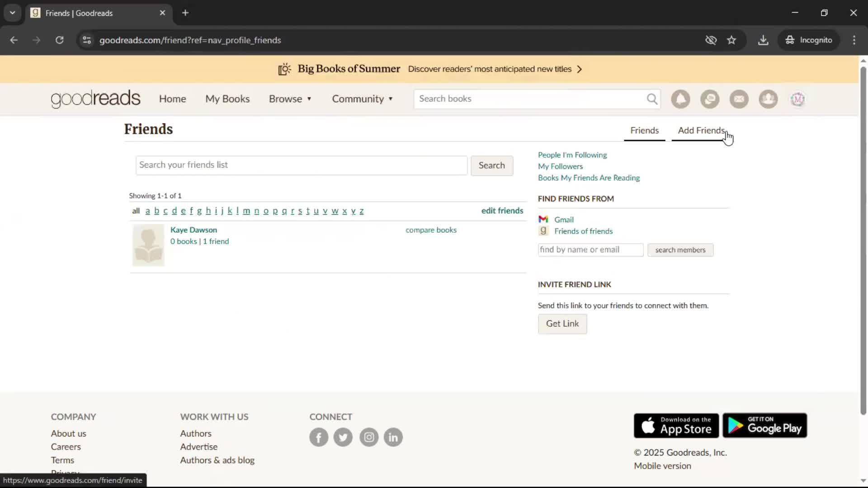Open the Instagram icon in Connect
Viewport: 868px width, 488px height.
pyautogui.click(x=369, y=437)
